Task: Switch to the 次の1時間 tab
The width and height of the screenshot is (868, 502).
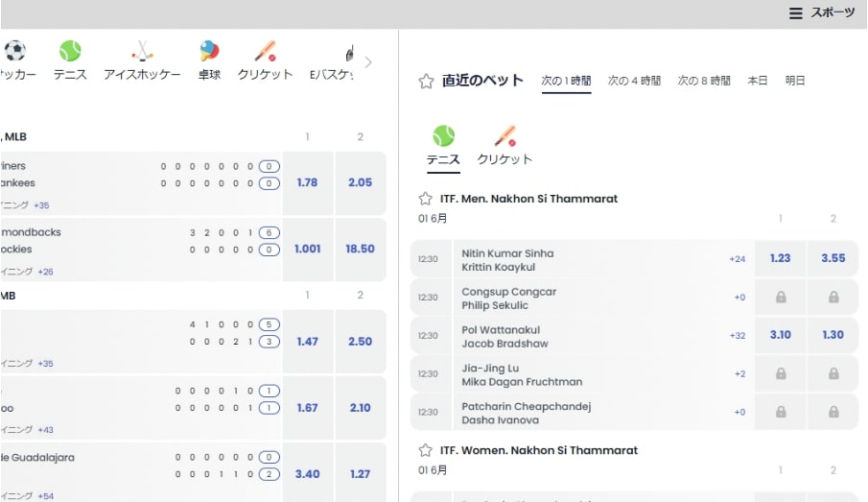Action: click(566, 81)
